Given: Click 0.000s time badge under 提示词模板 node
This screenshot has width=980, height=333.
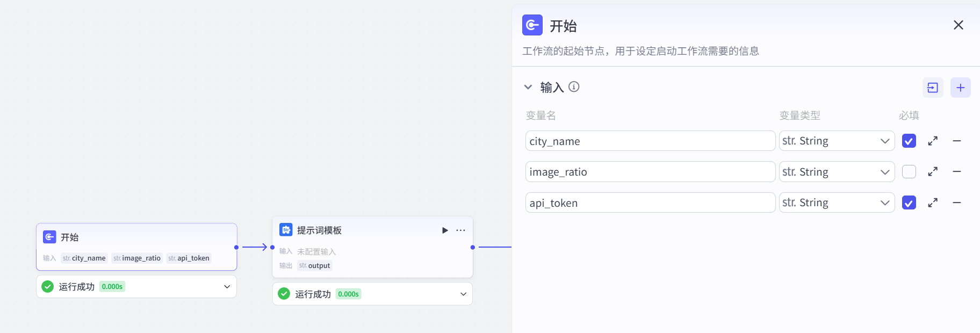Looking at the screenshot, I should tap(349, 294).
